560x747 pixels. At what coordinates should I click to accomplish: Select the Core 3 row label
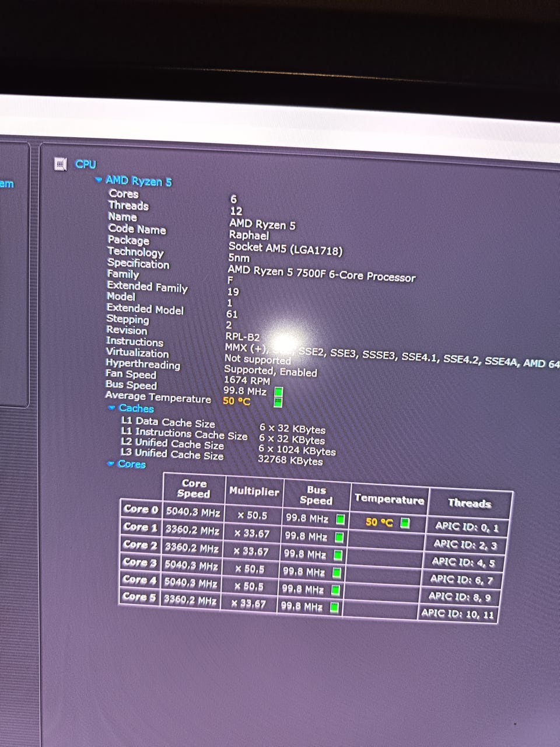click(x=139, y=562)
